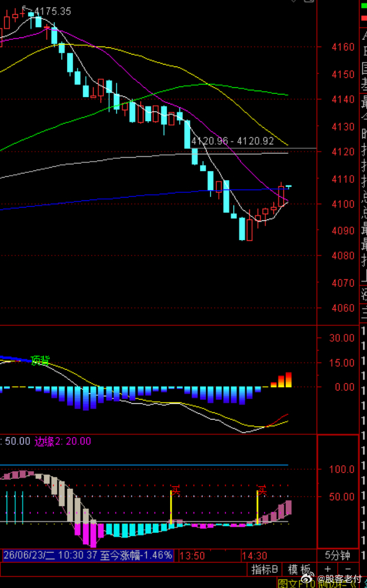
Task: Click the 4120 price axis label
Action: coord(342,152)
